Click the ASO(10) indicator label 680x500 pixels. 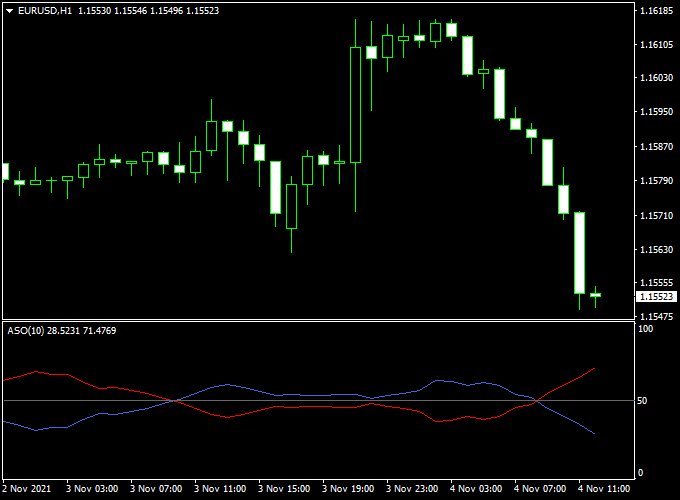point(26,331)
